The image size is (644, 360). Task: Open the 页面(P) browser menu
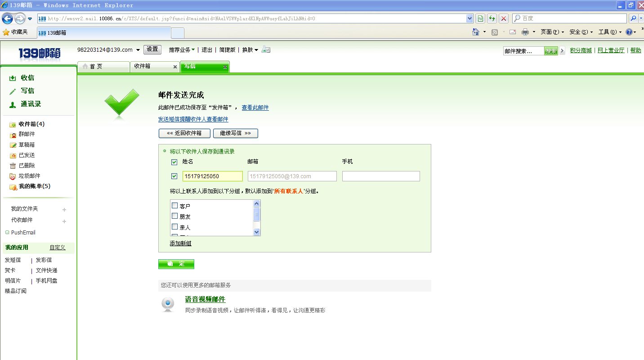552,32
